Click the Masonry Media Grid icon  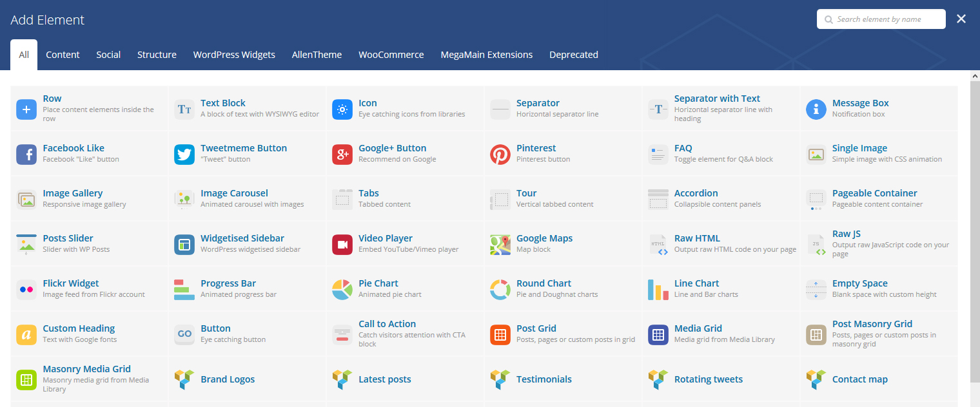coord(26,380)
